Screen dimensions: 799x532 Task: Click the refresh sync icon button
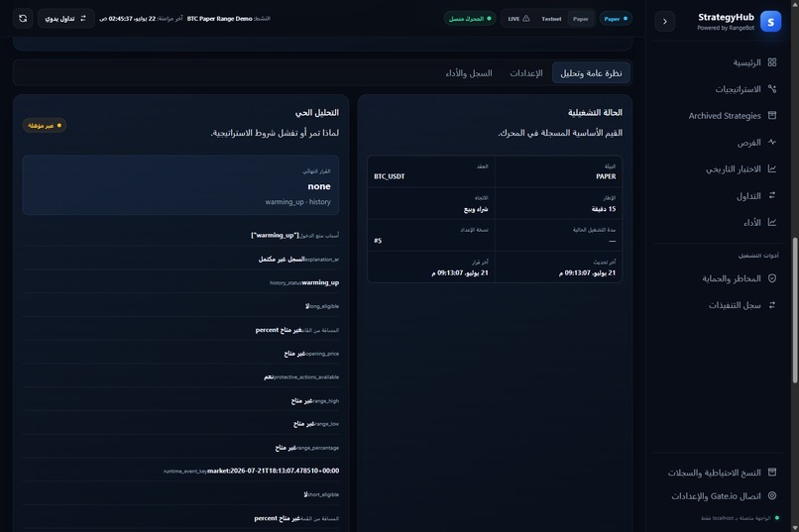(x=23, y=18)
